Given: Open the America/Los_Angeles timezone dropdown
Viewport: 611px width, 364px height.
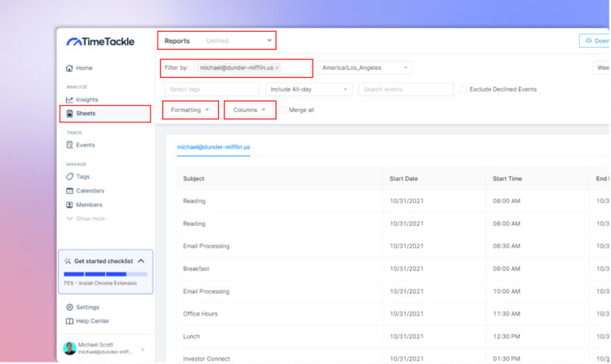Looking at the screenshot, I should click(x=364, y=68).
